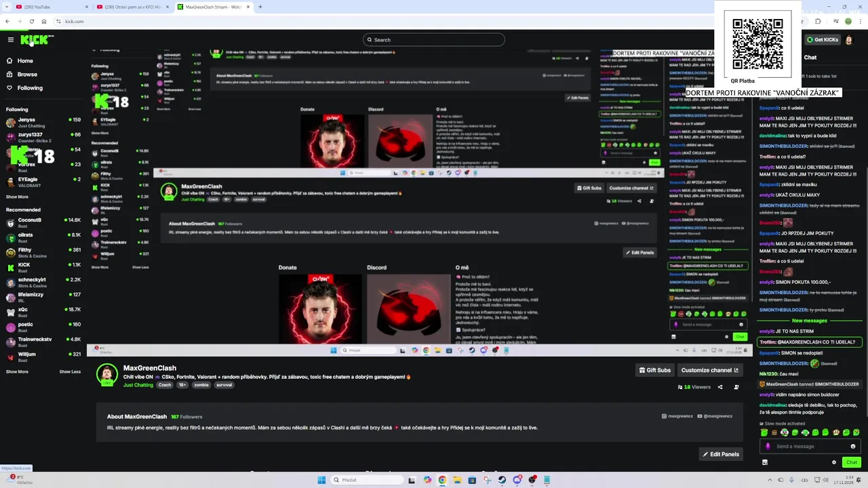Click the purple identity badge in chat input

pos(768,446)
